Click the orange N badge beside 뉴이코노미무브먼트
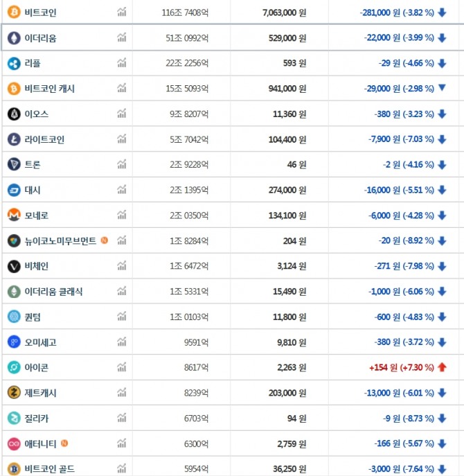 pyautogui.click(x=104, y=240)
